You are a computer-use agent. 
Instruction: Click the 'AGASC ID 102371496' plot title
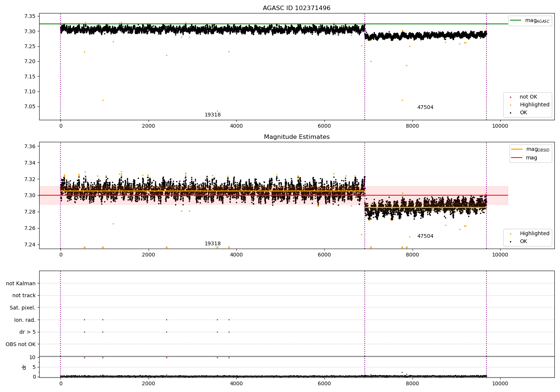coord(296,8)
